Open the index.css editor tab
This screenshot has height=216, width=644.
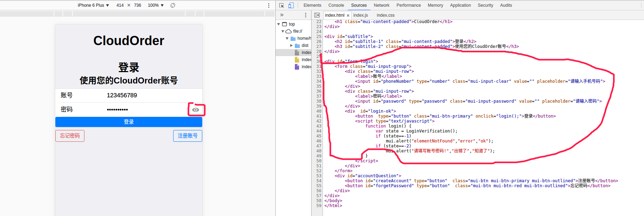point(385,15)
